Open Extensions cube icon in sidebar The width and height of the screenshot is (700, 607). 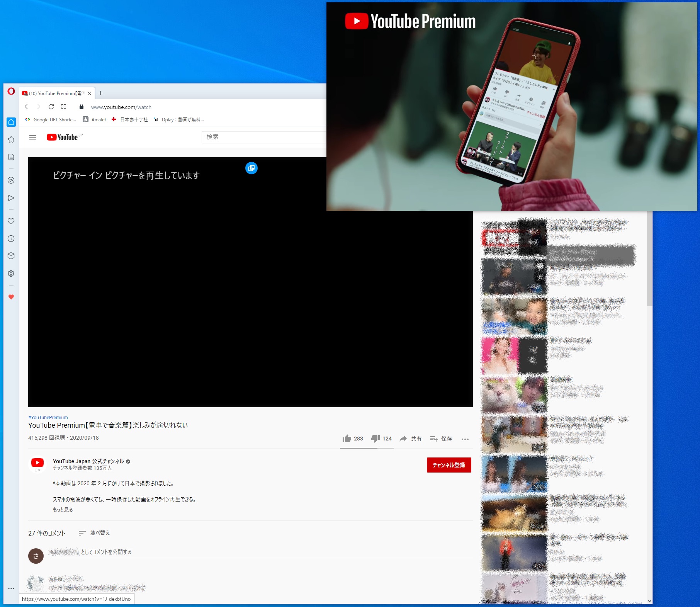tap(11, 256)
